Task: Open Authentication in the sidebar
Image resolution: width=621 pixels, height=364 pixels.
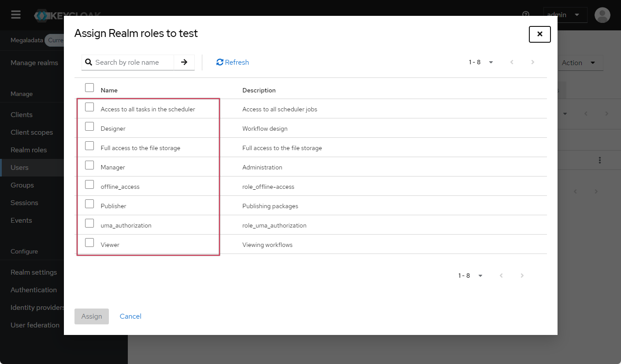Action: click(x=33, y=290)
